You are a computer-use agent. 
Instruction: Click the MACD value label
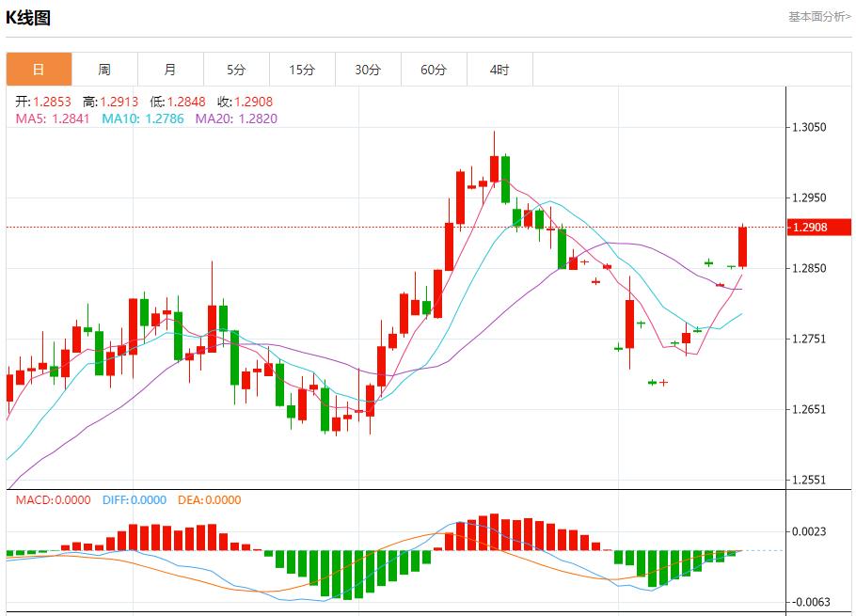pos(53,500)
